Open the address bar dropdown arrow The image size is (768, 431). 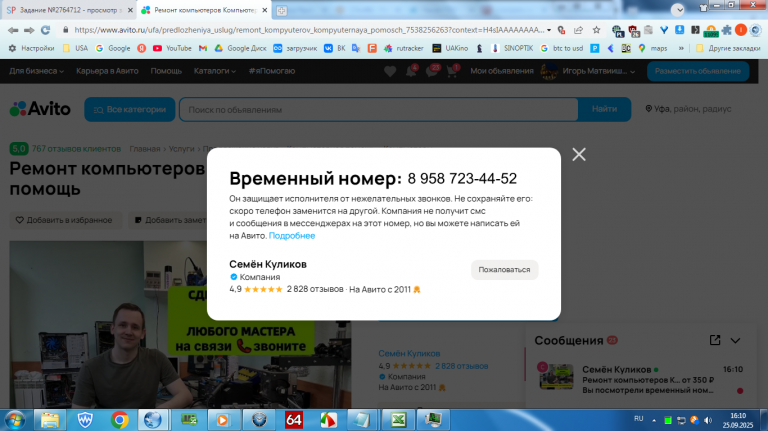549,30
